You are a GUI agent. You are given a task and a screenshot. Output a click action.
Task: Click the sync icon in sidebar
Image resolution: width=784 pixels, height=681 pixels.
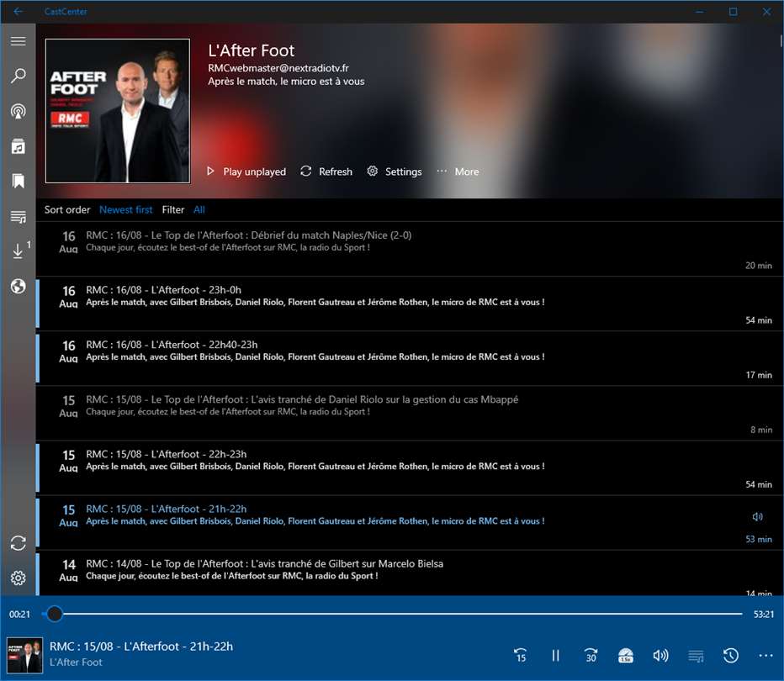(x=18, y=543)
